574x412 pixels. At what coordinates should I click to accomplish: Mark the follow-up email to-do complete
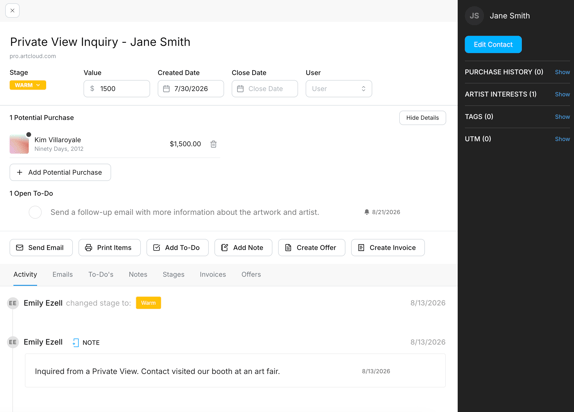35,212
